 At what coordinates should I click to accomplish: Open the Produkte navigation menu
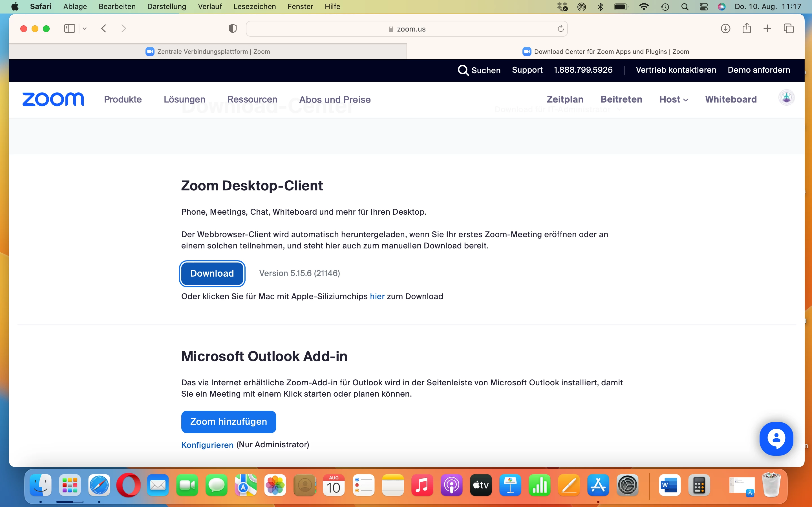[x=123, y=99]
